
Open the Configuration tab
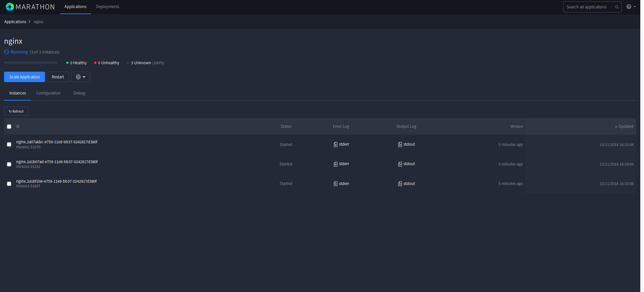(48, 93)
